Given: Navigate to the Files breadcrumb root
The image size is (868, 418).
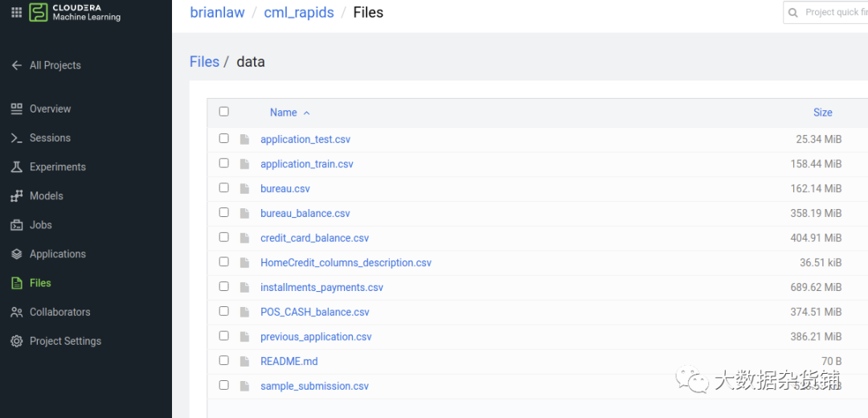Looking at the screenshot, I should coord(204,62).
